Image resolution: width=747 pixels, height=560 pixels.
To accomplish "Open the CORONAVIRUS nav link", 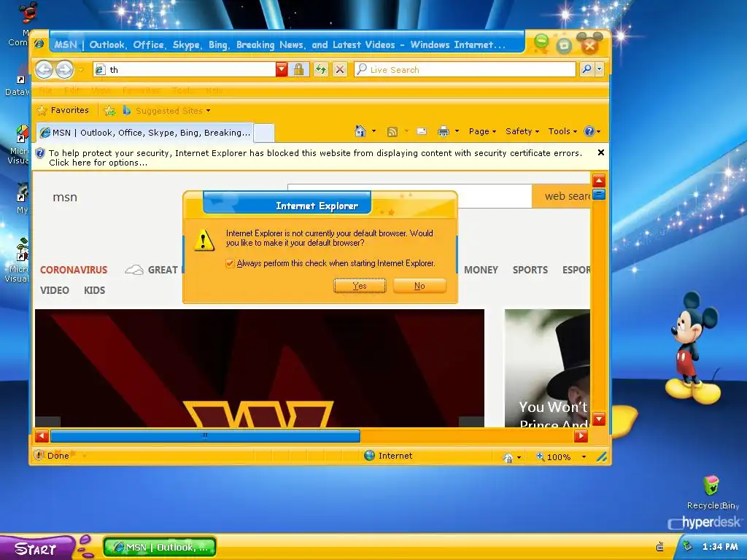I will [x=74, y=270].
